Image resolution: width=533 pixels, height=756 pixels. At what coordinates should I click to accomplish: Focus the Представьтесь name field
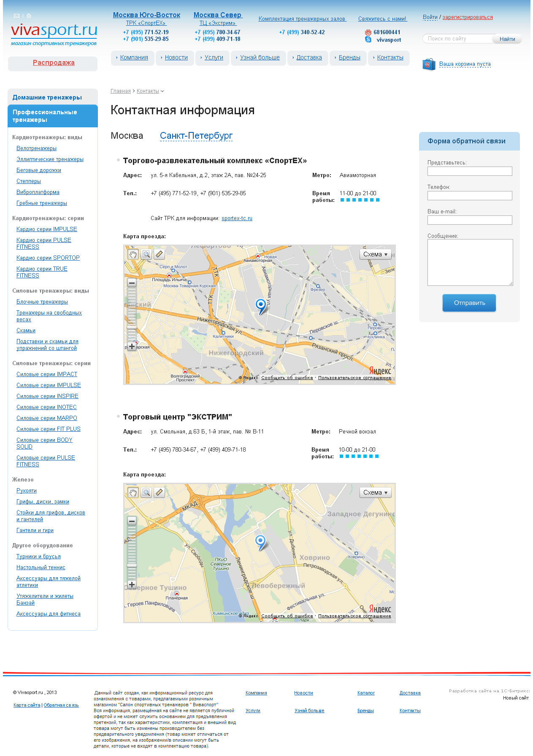coord(470,171)
